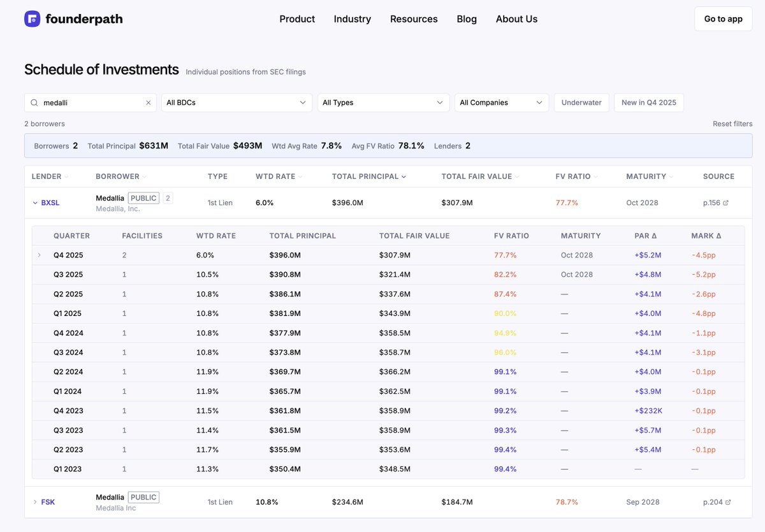
Task: Open the FSK lender link
Action: 48,502
